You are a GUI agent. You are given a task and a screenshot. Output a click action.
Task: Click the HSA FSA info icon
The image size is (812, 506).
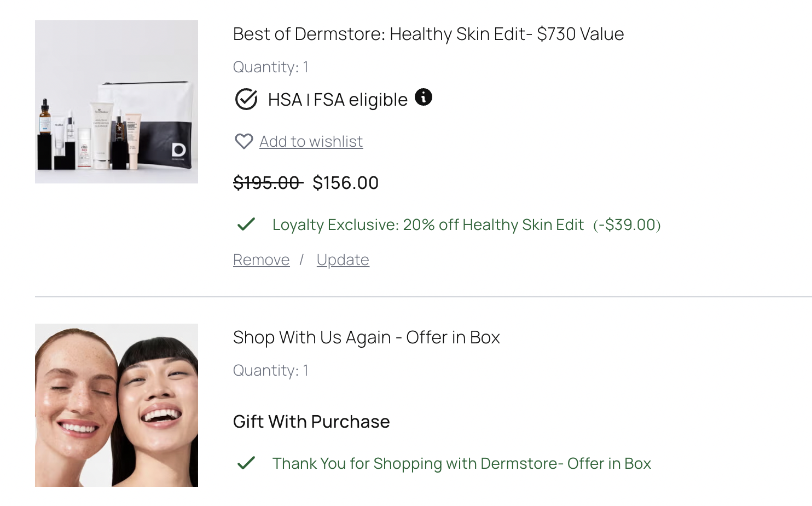pos(424,97)
